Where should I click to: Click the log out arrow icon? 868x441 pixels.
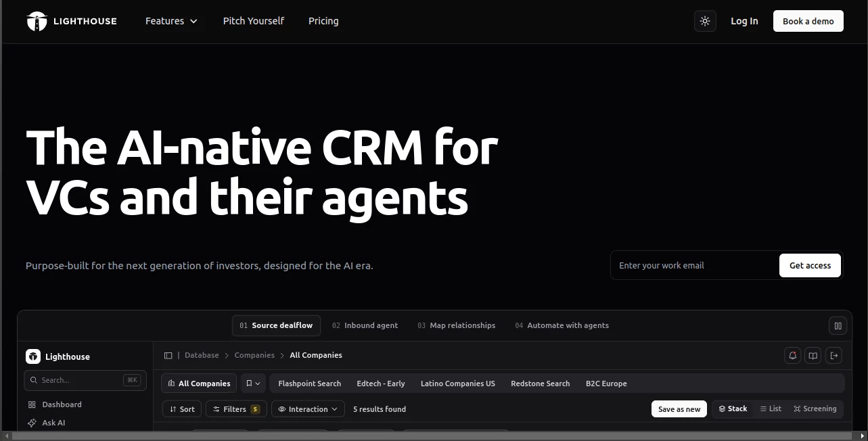click(x=834, y=355)
